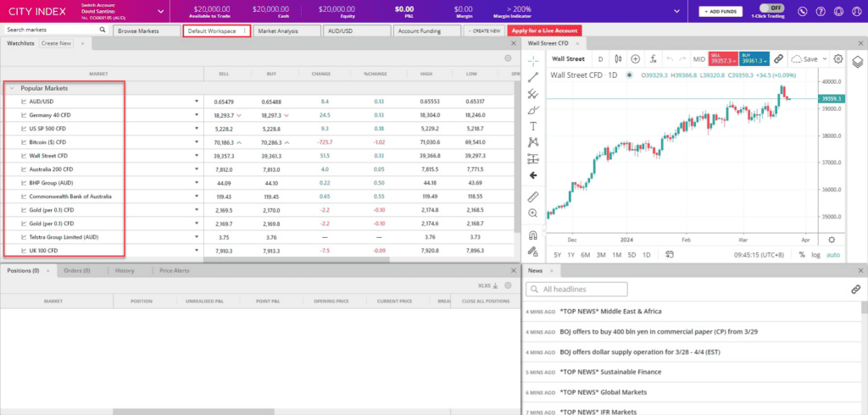Toggle the magnet mode icon
The height and width of the screenshot is (415, 868).
tap(533, 235)
